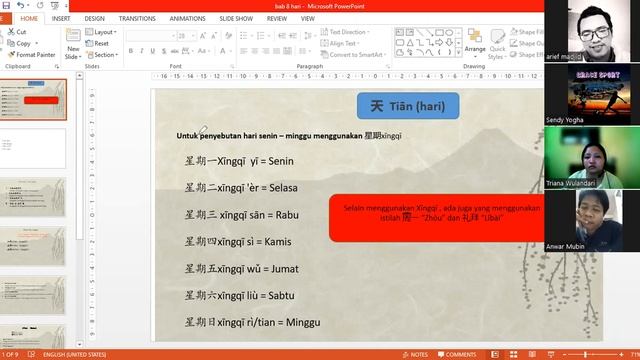This screenshot has height=360, width=640.
Task: Click zoom out minus button
Action: [564, 355]
